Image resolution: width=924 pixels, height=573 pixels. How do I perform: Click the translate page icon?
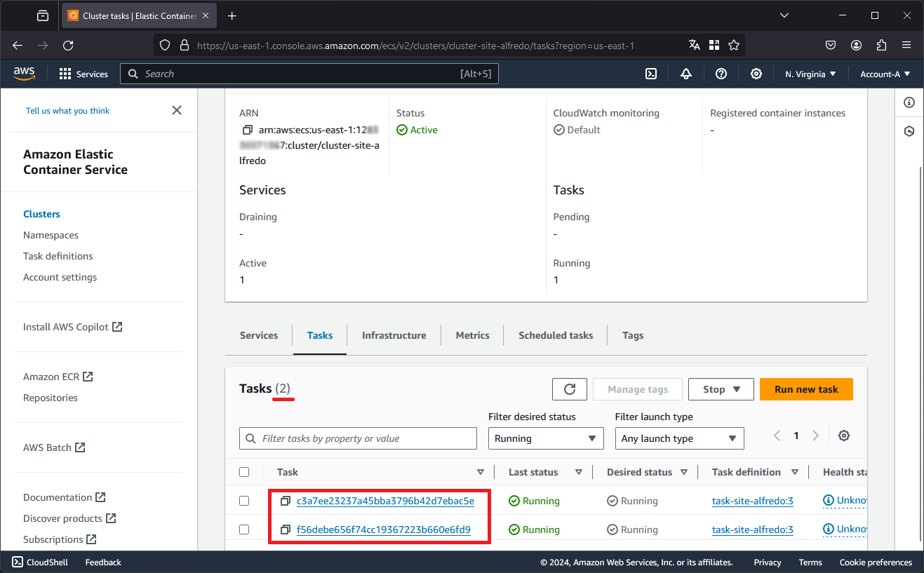pyautogui.click(x=695, y=45)
